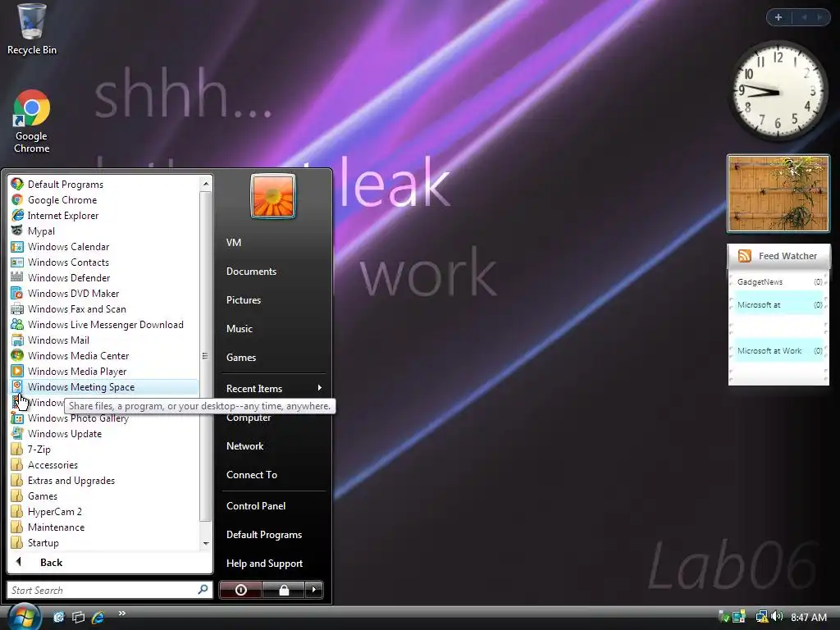Image resolution: width=840 pixels, height=630 pixels.
Task: Open Windows Meeting Space
Action: [104, 387]
